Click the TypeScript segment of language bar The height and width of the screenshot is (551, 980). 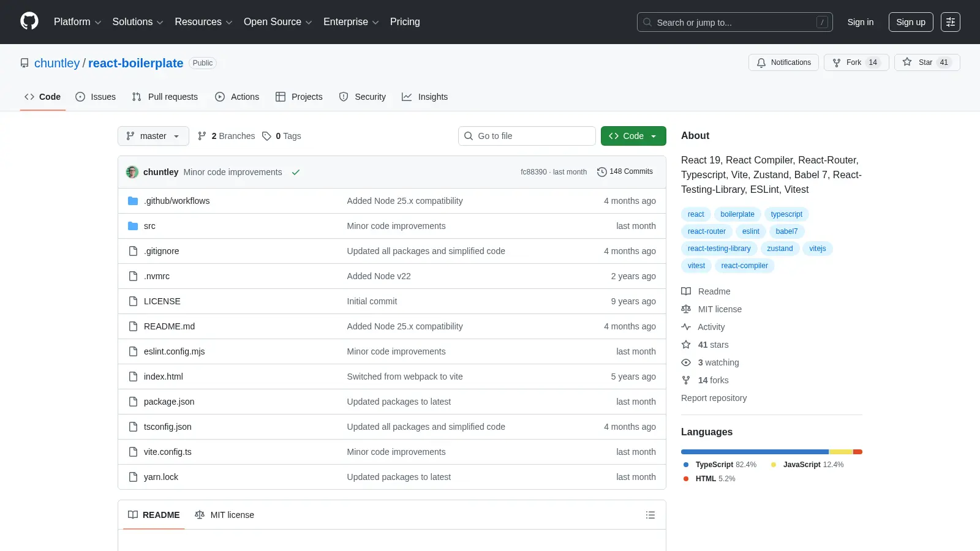[755, 452]
